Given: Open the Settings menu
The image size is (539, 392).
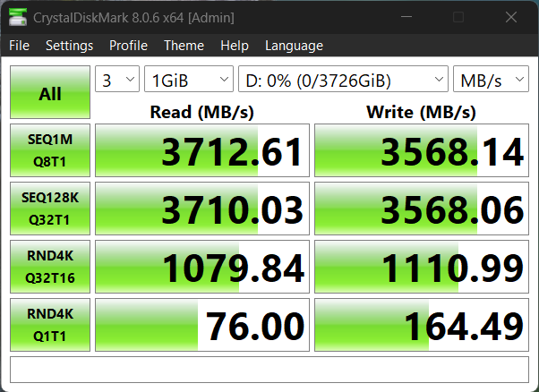Looking at the screenshot, I should click(69, 46).
